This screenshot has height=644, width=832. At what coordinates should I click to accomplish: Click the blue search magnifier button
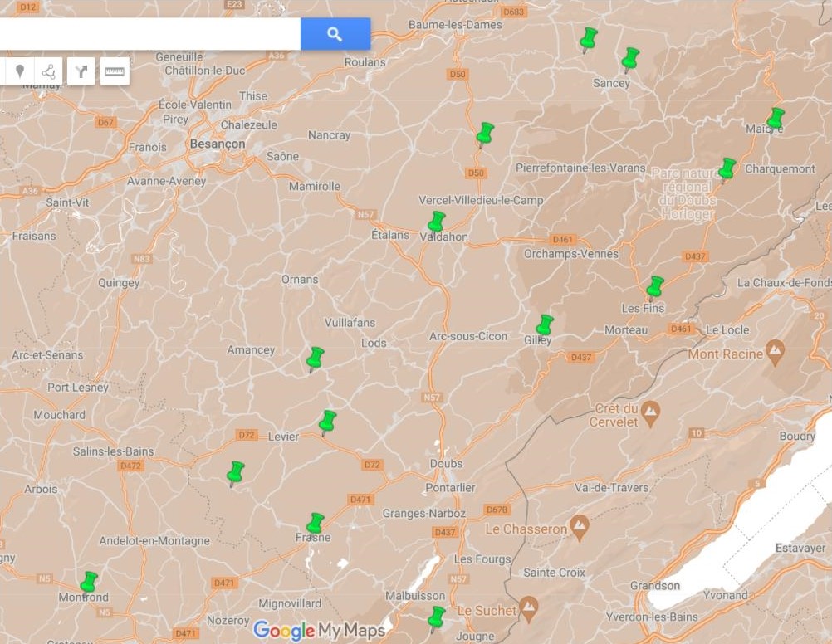(x=335, y=34)
